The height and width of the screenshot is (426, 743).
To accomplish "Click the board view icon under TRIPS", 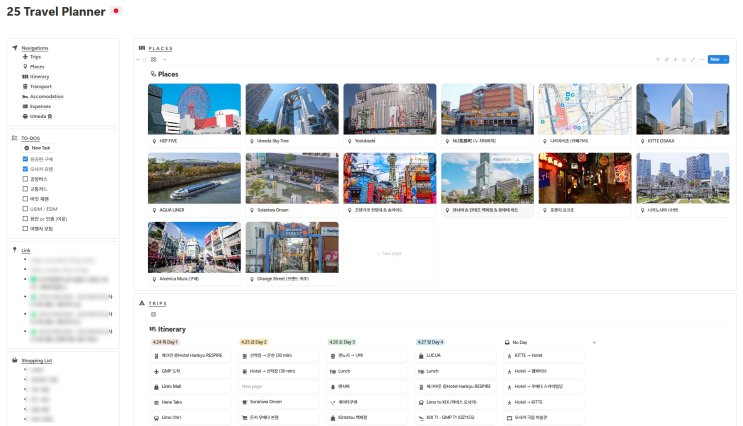I will pos(154,315).
